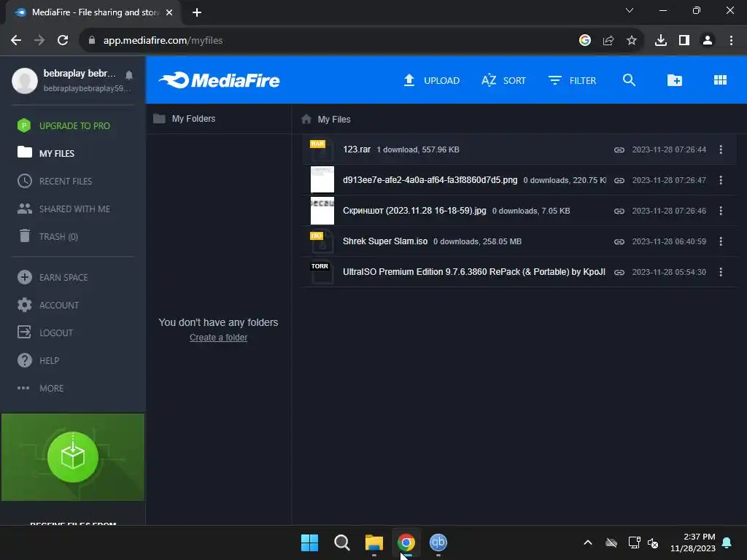Click the Create a folder link
Viewport: 747px width, 560px height.
pos(218,337)
